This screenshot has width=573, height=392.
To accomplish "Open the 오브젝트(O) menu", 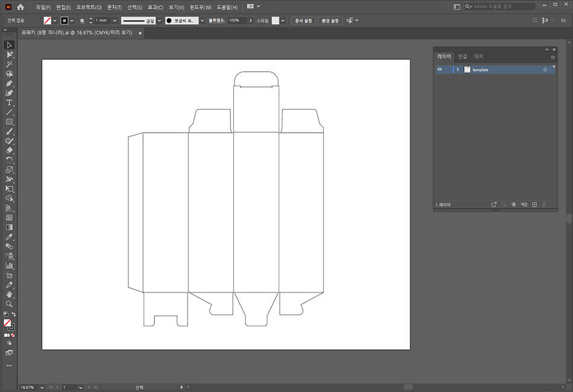I will [89, 7].
